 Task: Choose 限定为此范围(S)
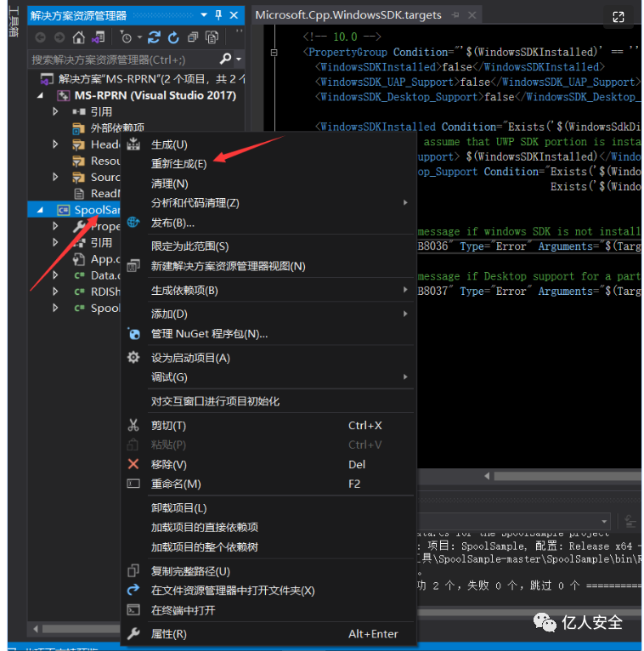268,246
